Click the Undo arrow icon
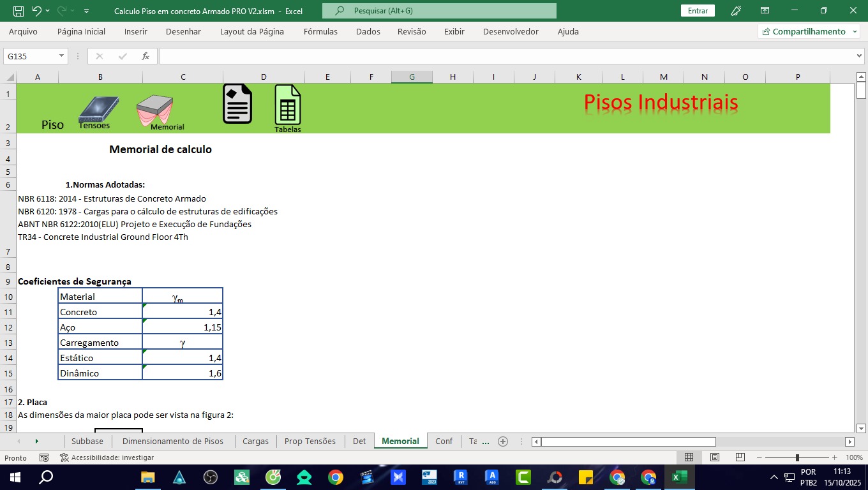Viewport: 868px width, 490px height. [x=36, y=11]
